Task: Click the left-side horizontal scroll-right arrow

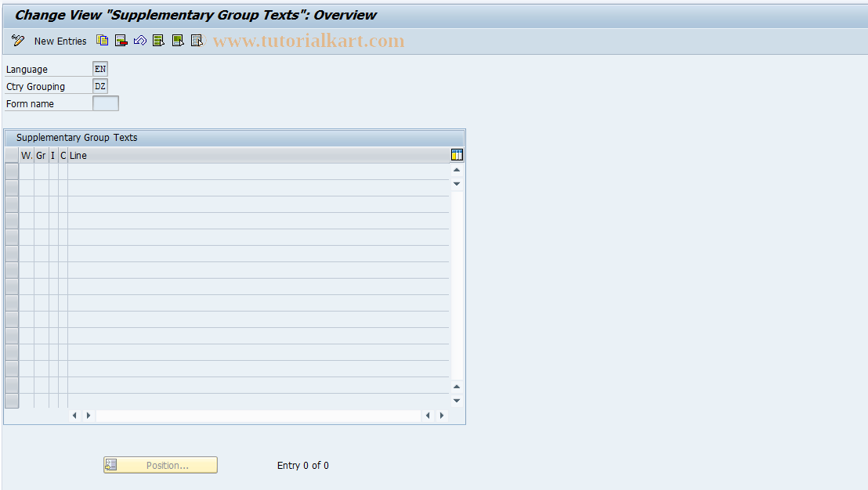Action: point(88,416)
